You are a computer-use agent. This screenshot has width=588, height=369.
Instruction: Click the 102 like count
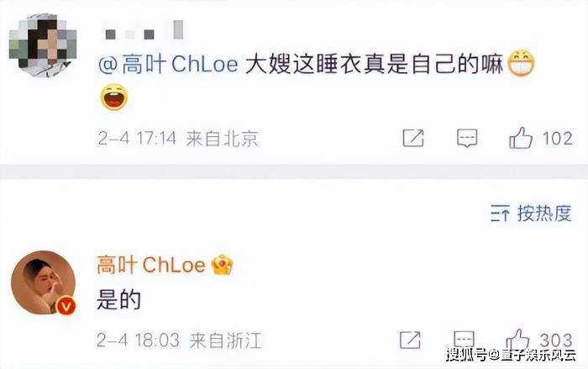tap(557, 139)
